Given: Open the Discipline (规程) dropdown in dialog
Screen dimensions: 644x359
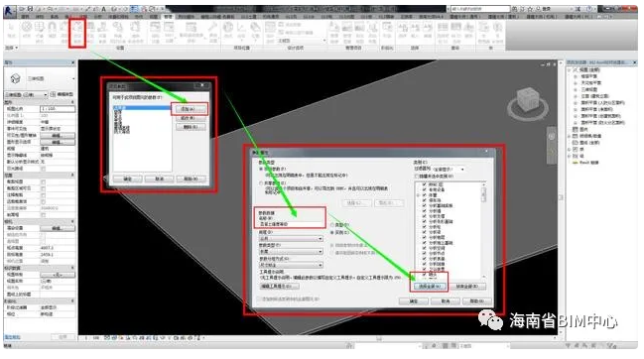Looking at the screenshot, I should coord(291,239).
